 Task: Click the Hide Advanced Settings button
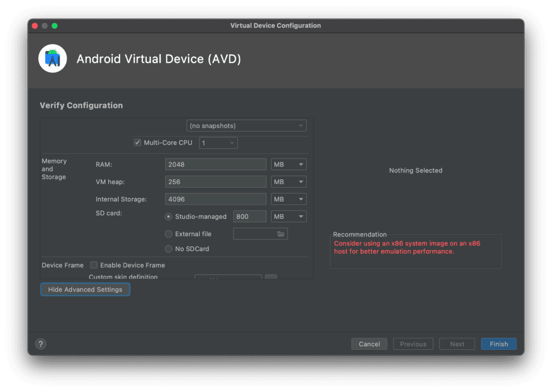coord(85,290)
